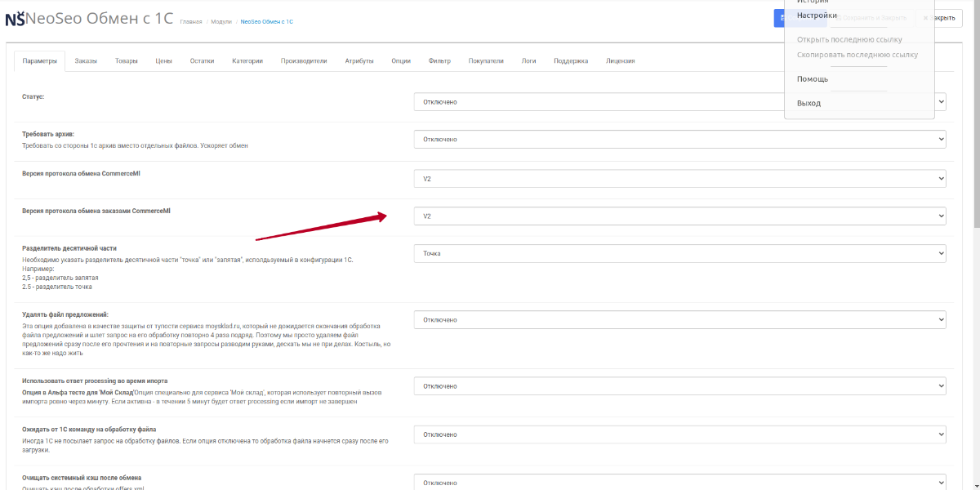Expand the Ожидать от 1С команду dropdown
The image size is (980, 490).
(x=680, y=434)
